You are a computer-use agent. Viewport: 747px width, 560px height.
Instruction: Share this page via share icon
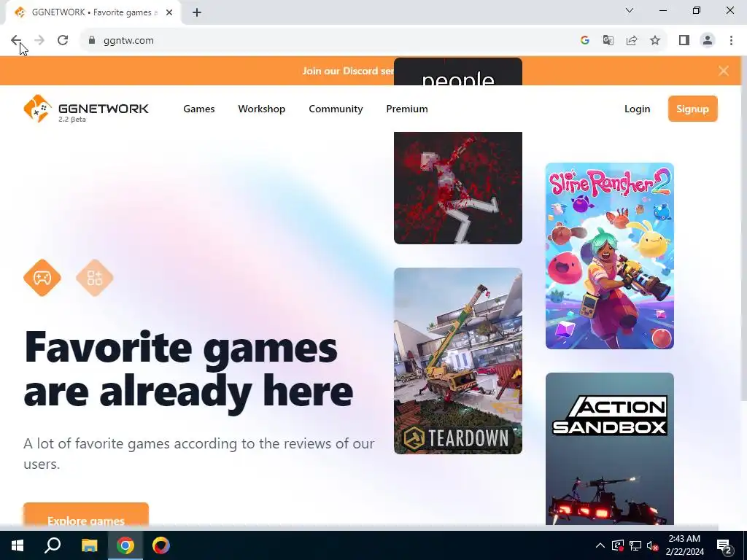tap(632, 41)
